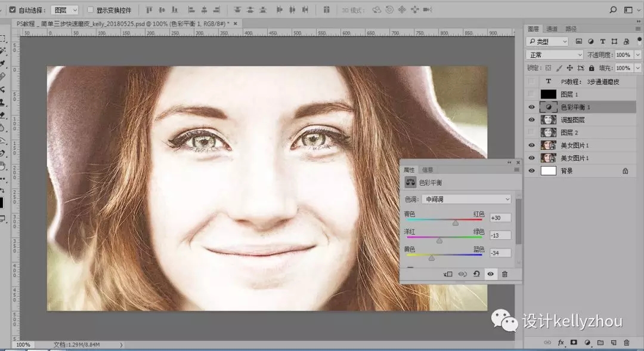The height and width of the screenshot is (351, 644).
Task: Filter layers by text type (T icon)
Action: point(602,42)
